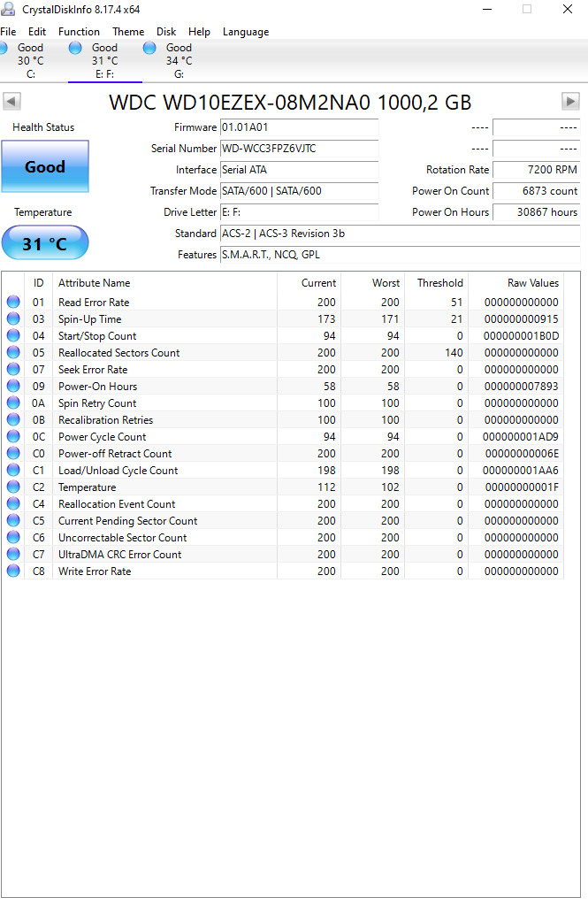Click status orb for Power Cycle Count
This screenshot has width=588, height=905.
tap(13, 436)
